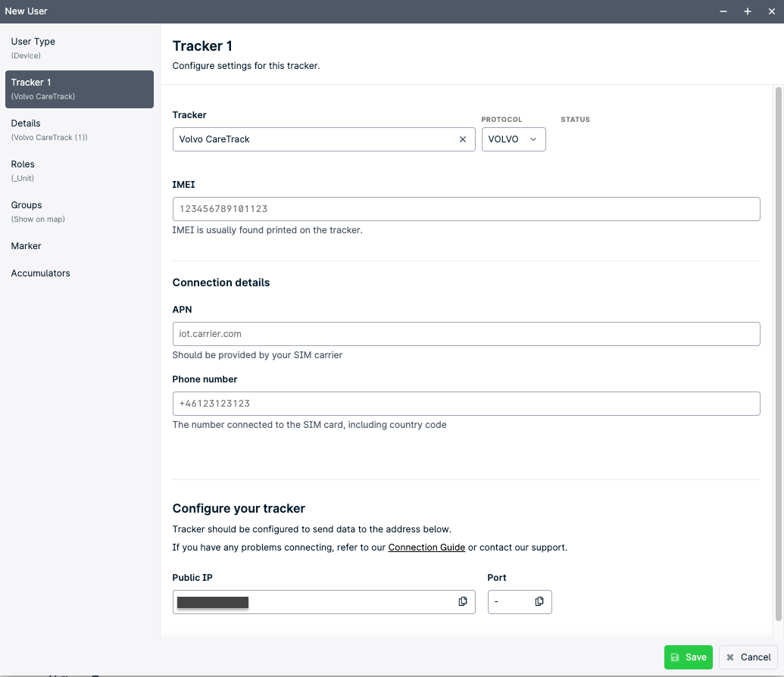Copy the Public IP address
The height and width of the screenshot is (677, 784).
(462, 601)
